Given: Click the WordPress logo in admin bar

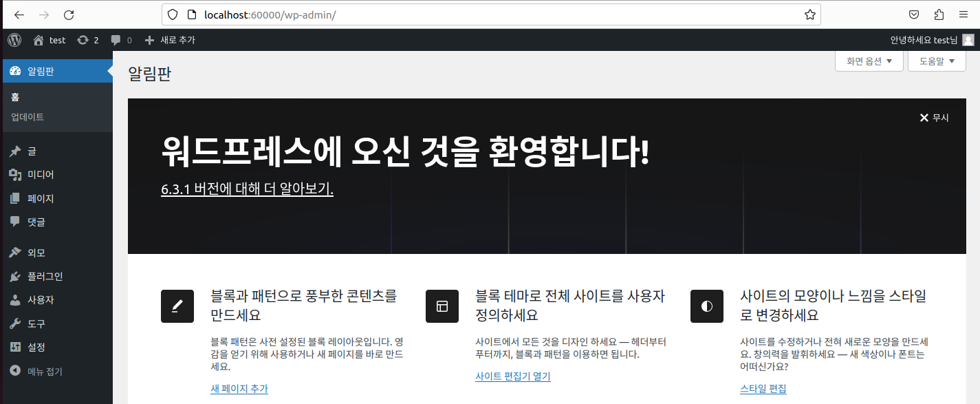Looking at the screenshot, I should 14,40.
